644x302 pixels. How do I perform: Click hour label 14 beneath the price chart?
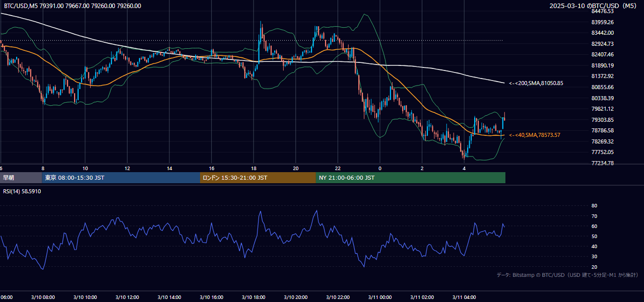pos(169,168)
